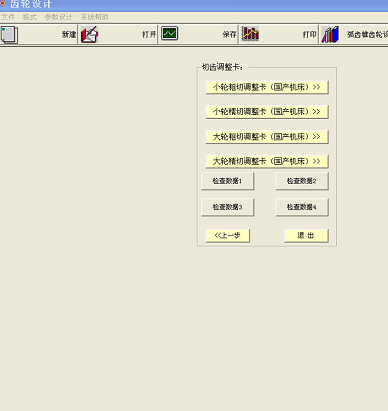Click the 新建 toolbar label
This screenshot has width=388, height=411.
pos(69,34)
